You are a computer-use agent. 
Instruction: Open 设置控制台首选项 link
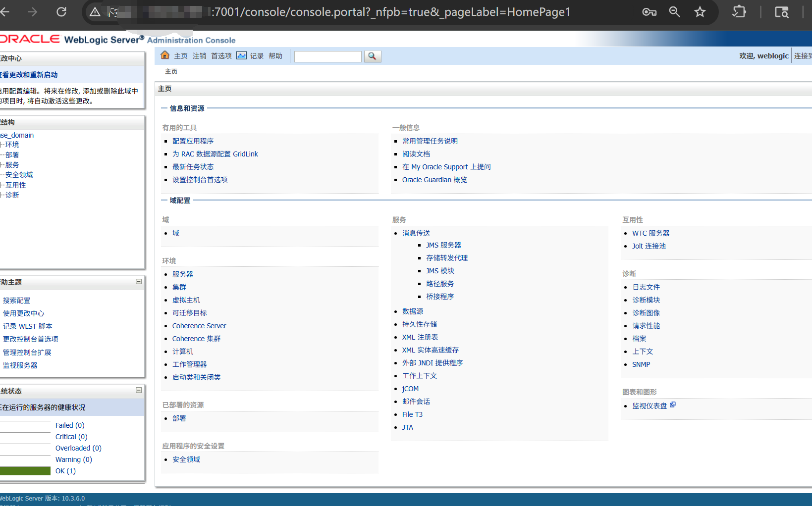click(200, 180)
